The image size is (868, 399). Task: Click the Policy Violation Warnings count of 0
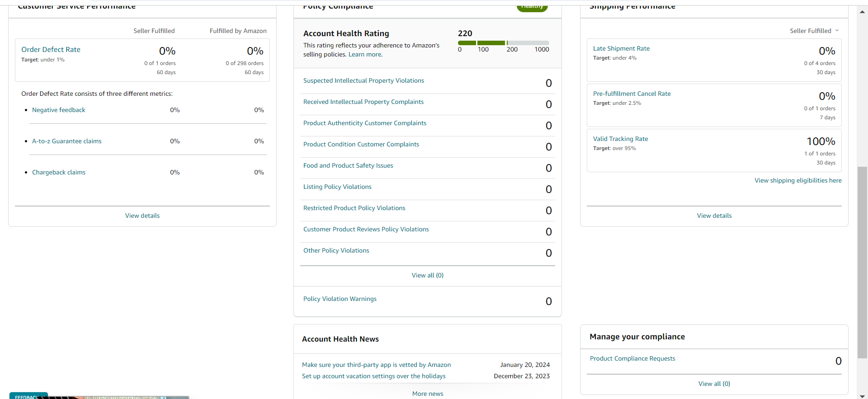549,301
